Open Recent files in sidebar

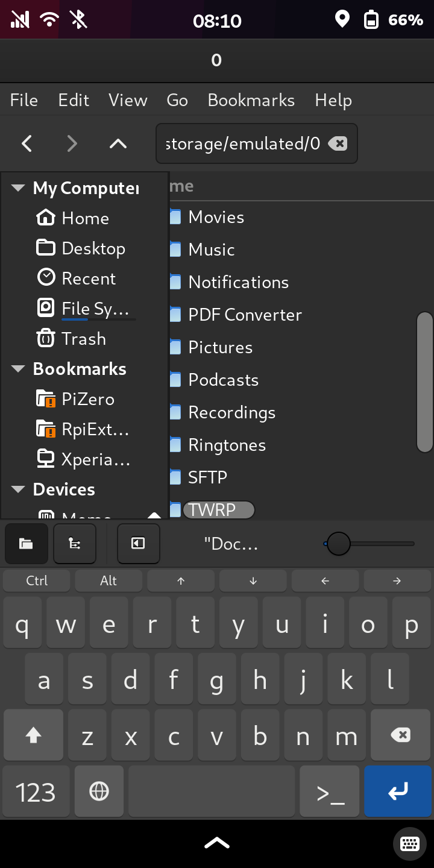[88, 278]
